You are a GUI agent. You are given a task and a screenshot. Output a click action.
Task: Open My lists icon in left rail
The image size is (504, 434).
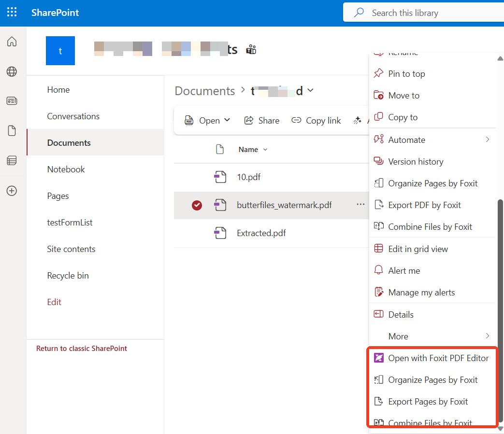[12, 160]
